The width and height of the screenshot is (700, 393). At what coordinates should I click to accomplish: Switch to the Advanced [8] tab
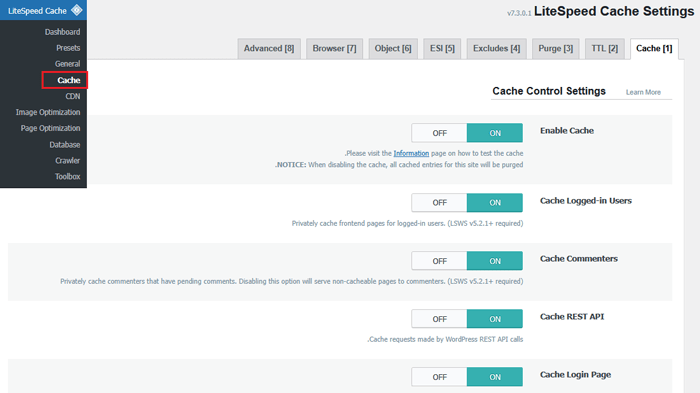269,49
